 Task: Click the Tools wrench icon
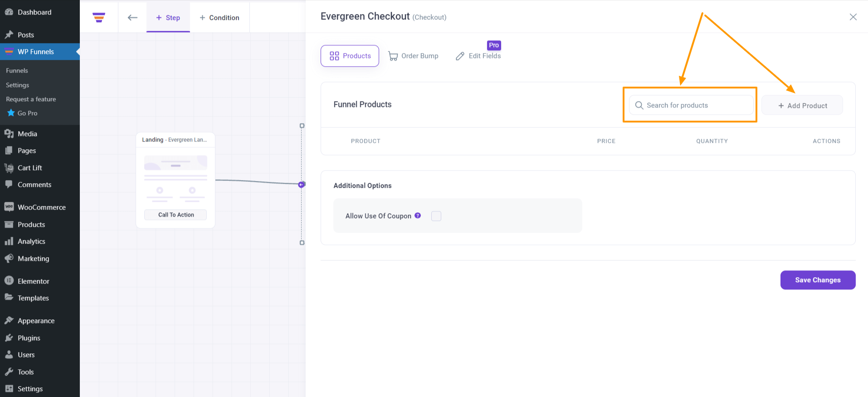[9, 372]
